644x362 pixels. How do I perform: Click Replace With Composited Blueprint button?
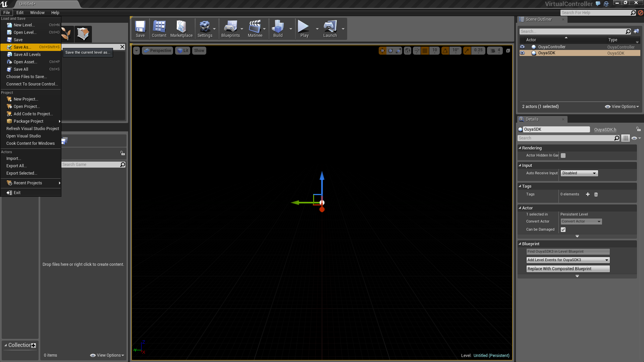pyautogui.click(x=568, y=269)
